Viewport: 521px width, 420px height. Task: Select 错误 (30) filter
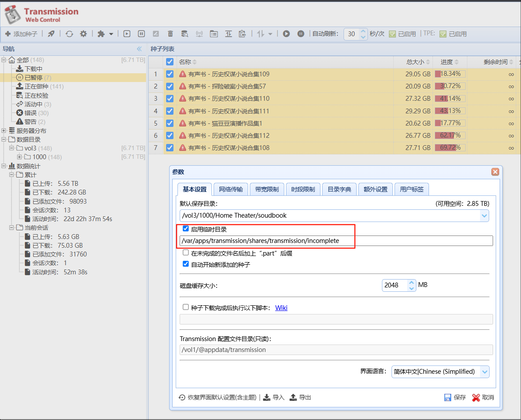pos(32,113)
